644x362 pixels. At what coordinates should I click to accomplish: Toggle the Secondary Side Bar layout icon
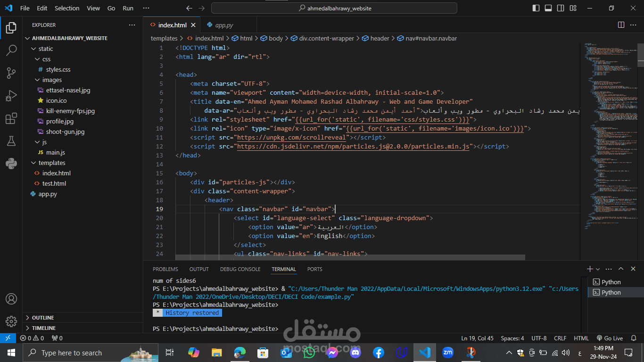pos(561,8)
